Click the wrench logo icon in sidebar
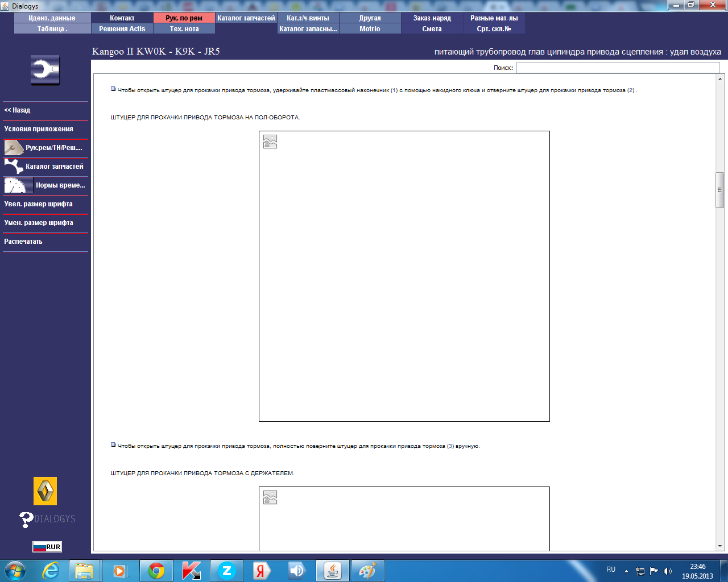Image resolution: width=728 pixels, height=582 pixels. (45, 70)
